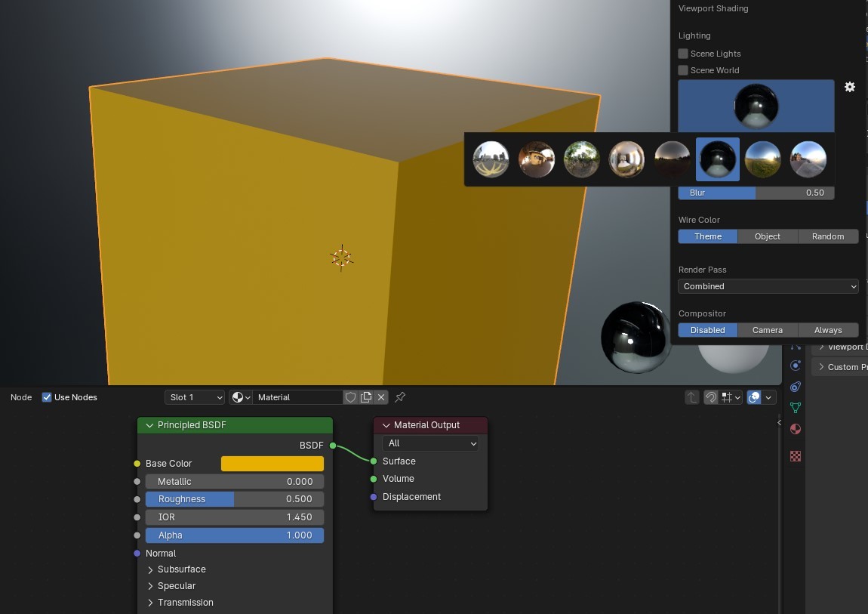The width and height of the screenshot is (868, 614).
Task: Choose the night sky HDRI sphere
Action: click(x=672, y=159)
